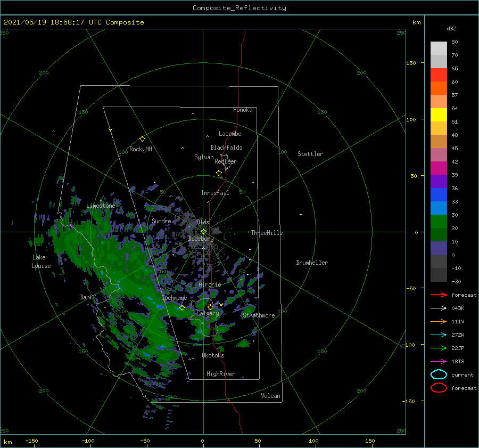Click the Cochrane label
The width and height of the screenshot is (479, 448).
(x=174, y=298)
